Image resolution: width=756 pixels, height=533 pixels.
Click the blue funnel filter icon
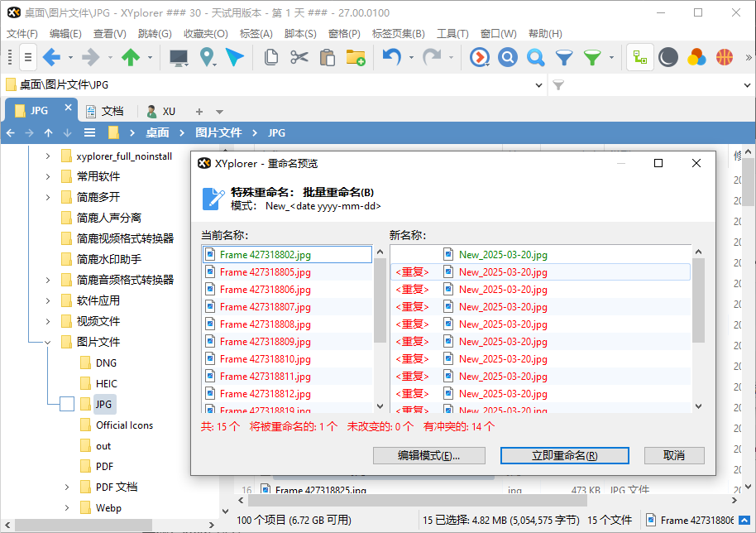click(x=565, y=56)
